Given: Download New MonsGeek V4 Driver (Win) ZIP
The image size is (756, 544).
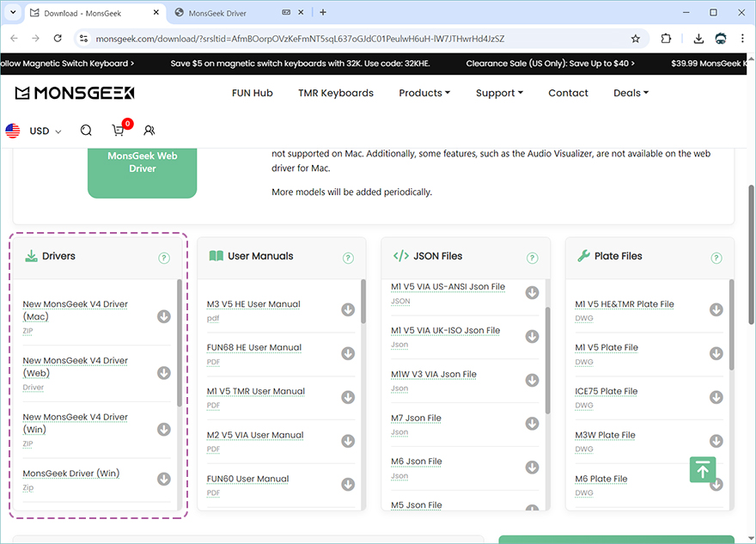Looking at the screenshot, I should tap(164, 429).
